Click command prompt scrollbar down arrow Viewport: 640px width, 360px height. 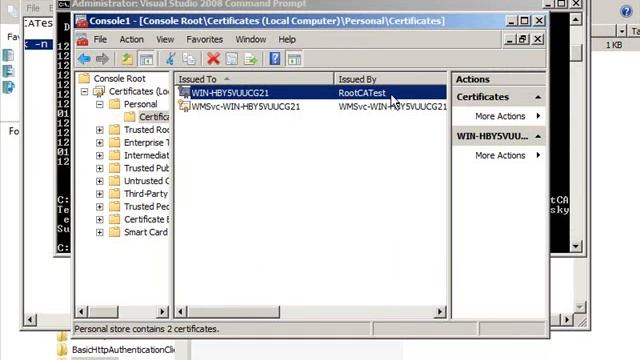pos(576,246)
